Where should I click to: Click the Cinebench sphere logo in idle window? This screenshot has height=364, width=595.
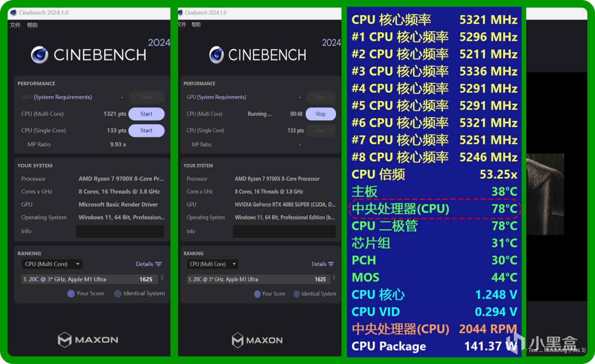point(40,55)
